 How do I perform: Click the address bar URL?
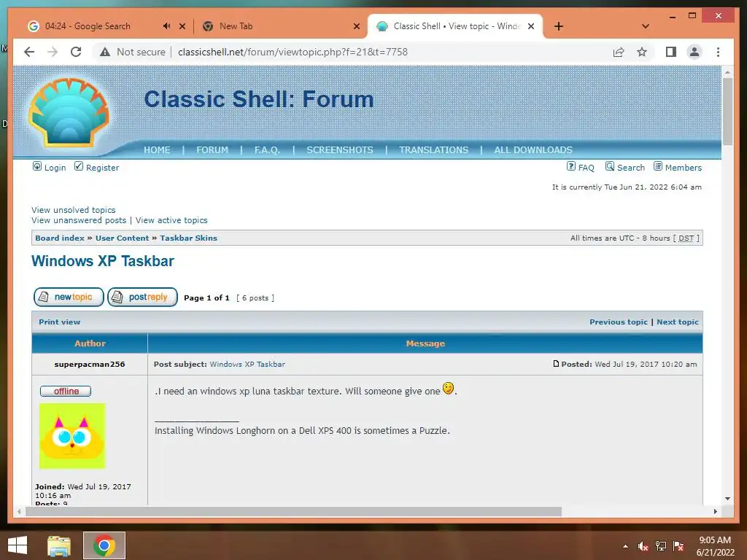coord(293,52)
